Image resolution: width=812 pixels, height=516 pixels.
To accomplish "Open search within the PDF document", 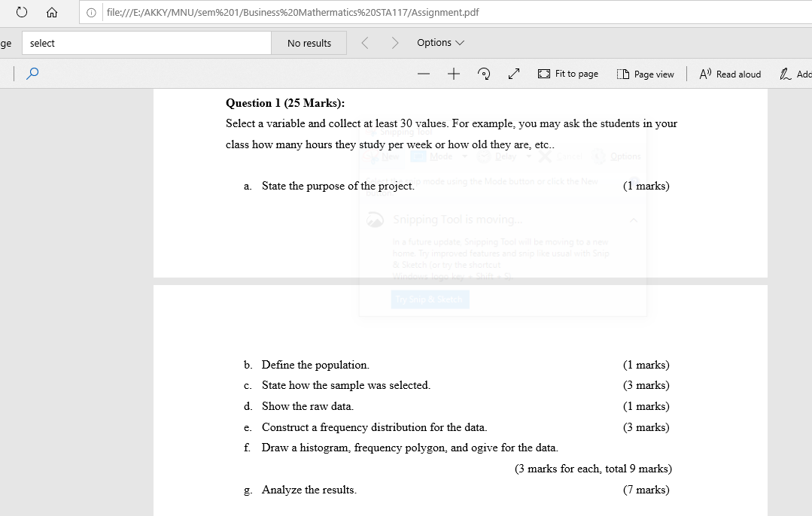I will (x=30, y=73).
